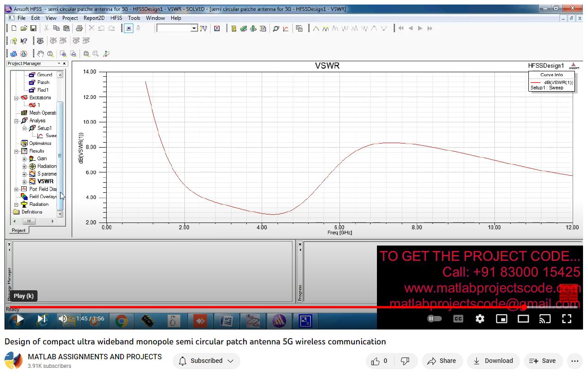Click the Save project icon in toolbar
The width and height of the screenshot is (588, 376).
(x=33, y=28)
